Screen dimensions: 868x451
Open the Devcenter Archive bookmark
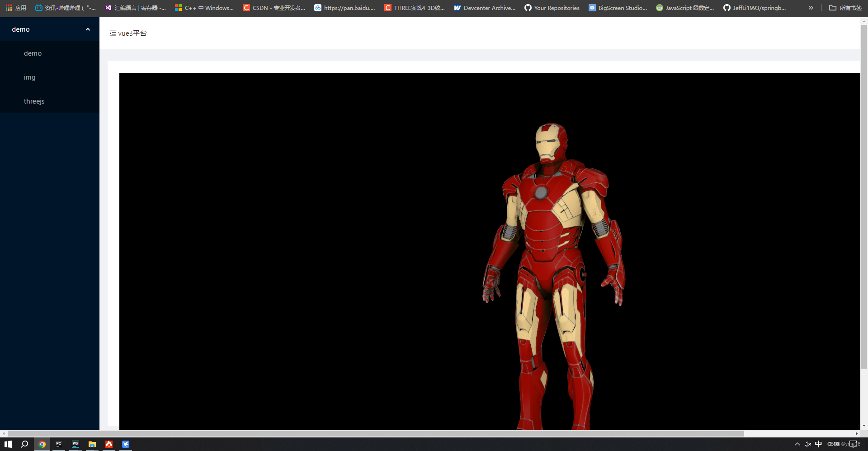[x=485, y=8]
